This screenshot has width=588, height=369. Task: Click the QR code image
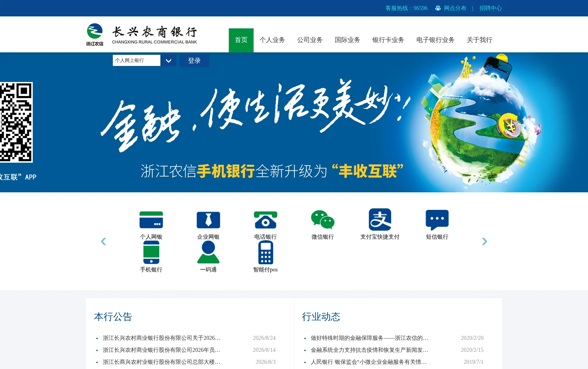click(x=16, y=122)
